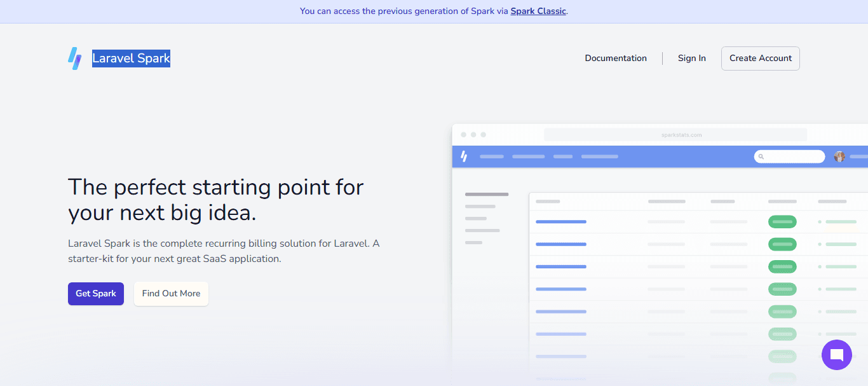Click the description paragraph about recurring billing
This screenshot has width=868, height=386.
[224, 251]
